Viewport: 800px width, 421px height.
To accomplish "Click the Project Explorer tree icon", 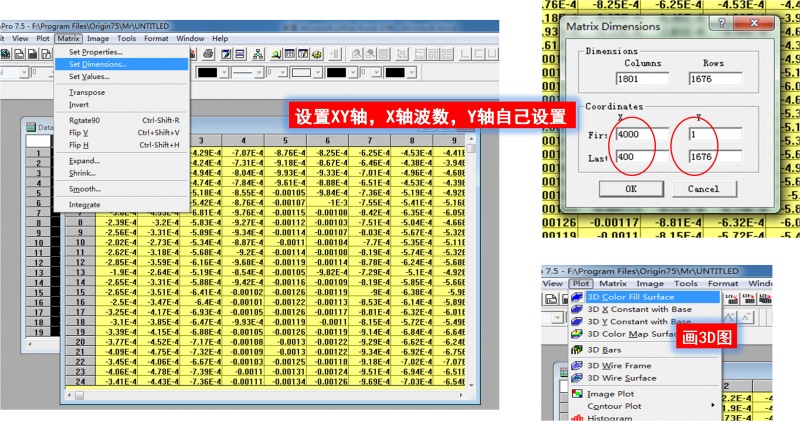I will coord(258,54).
